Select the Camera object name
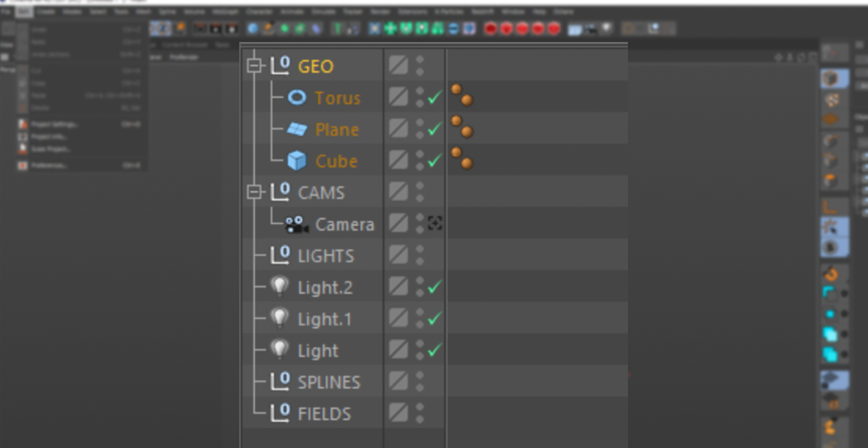Image resolution: width=868 pixels, height=448 pixels. click(344, 224)
